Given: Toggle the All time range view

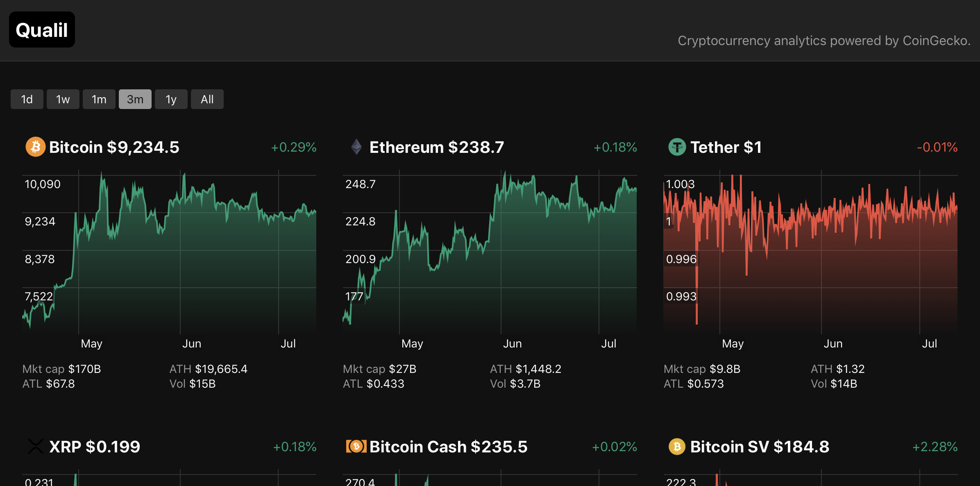Looking at the screenshot, I should pos(207,99).
